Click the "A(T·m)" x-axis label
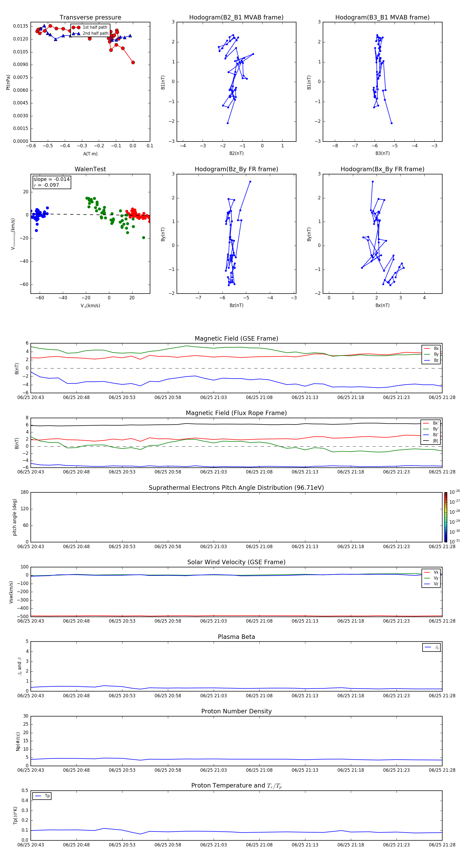The width and height of the screenshot is (473, 868). click(x=90, y=154)
